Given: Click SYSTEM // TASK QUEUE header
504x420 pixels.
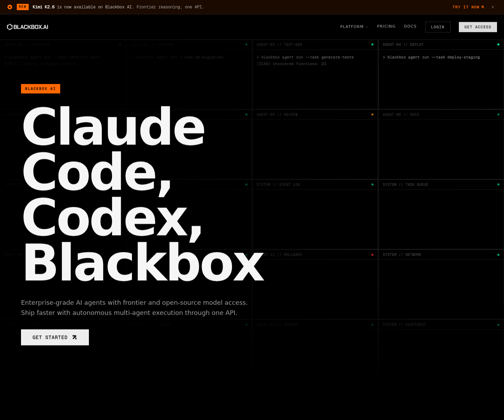Looking at the screenshot, I should (x=441, y=185).
